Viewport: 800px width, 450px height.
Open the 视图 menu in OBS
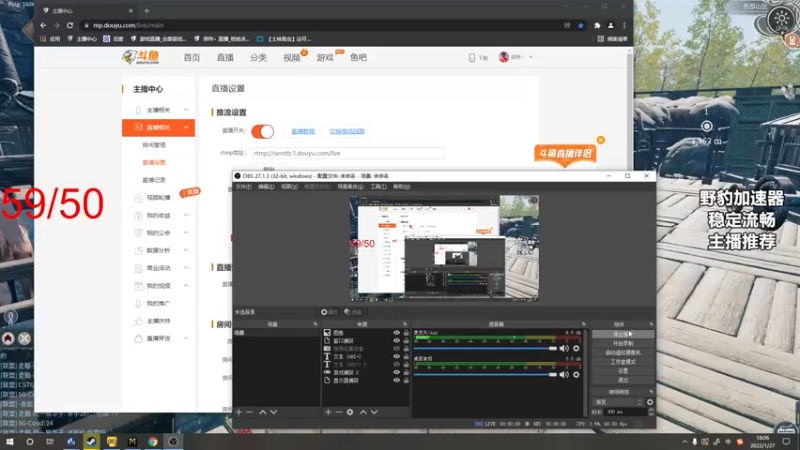[289, 187]
